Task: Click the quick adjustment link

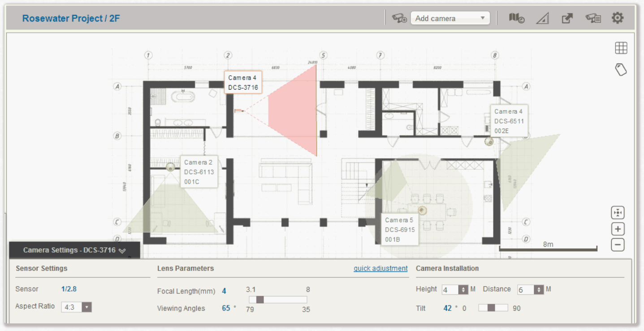Action: (x=380, y=269)
